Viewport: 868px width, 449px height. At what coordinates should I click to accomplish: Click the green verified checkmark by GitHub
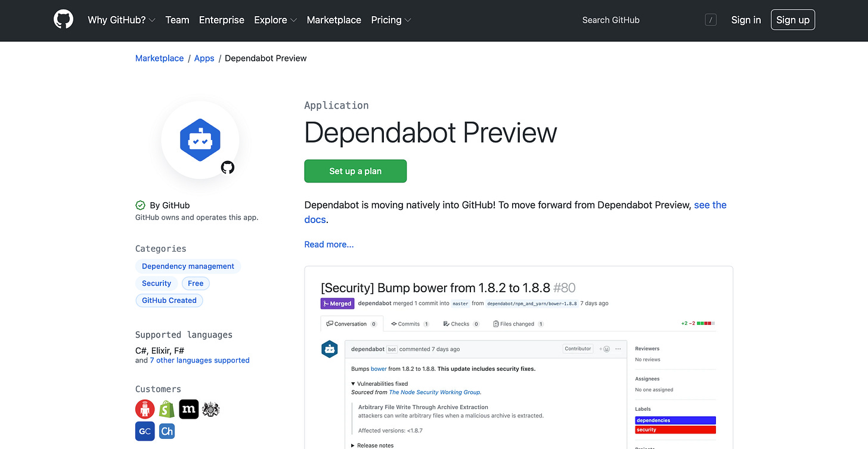(141, 205)
